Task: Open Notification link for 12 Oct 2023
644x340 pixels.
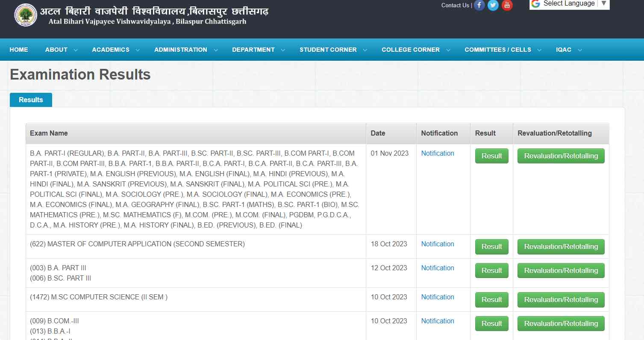Action: [438, 268]
